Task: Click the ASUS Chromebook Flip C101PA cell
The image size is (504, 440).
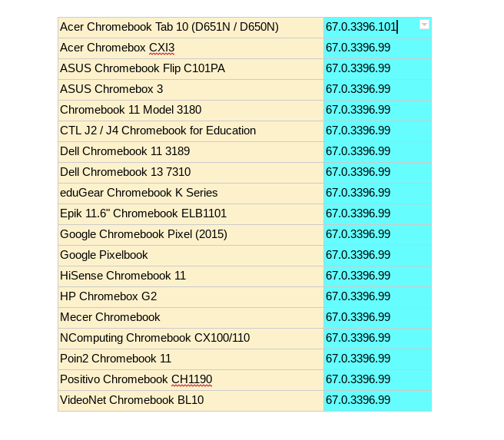Action: tap(143, 69)
